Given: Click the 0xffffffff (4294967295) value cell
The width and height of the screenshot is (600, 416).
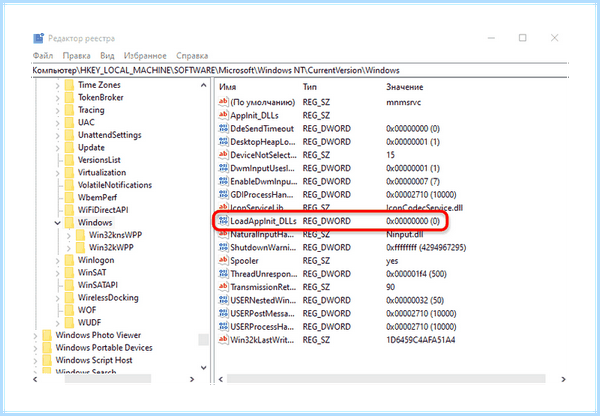Looking at the screenshot, I should click(426, 248).
